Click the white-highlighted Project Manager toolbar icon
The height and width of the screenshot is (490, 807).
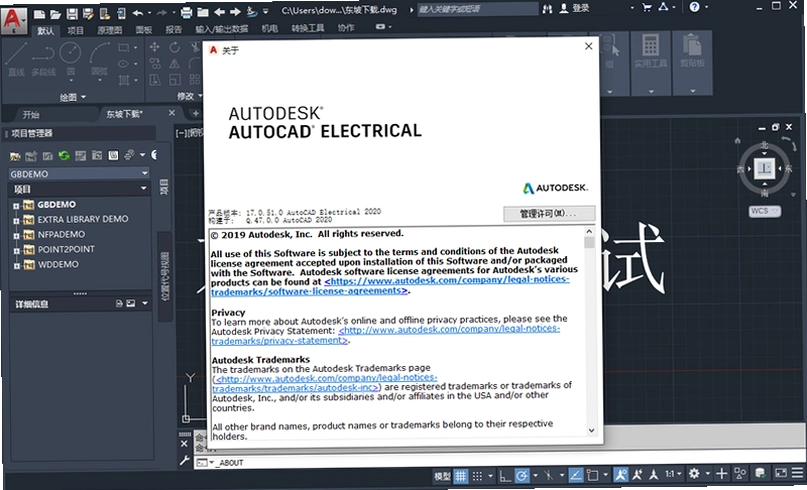point(113,155)
